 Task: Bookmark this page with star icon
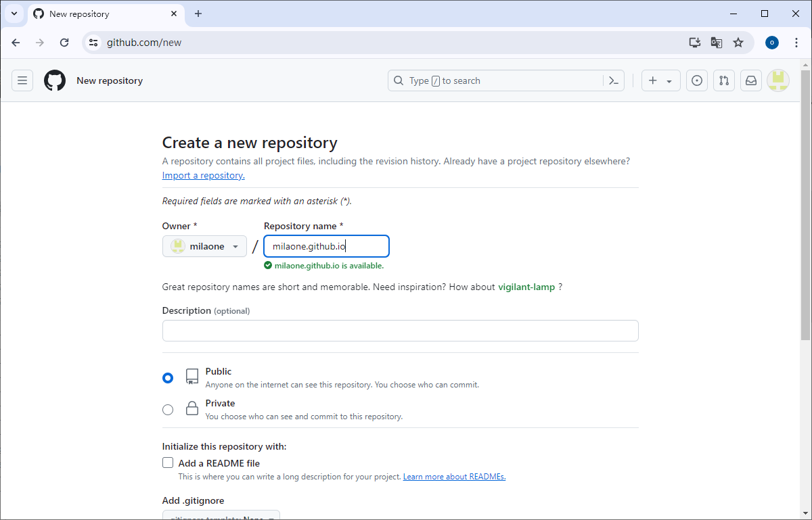(x=738, y=43)
